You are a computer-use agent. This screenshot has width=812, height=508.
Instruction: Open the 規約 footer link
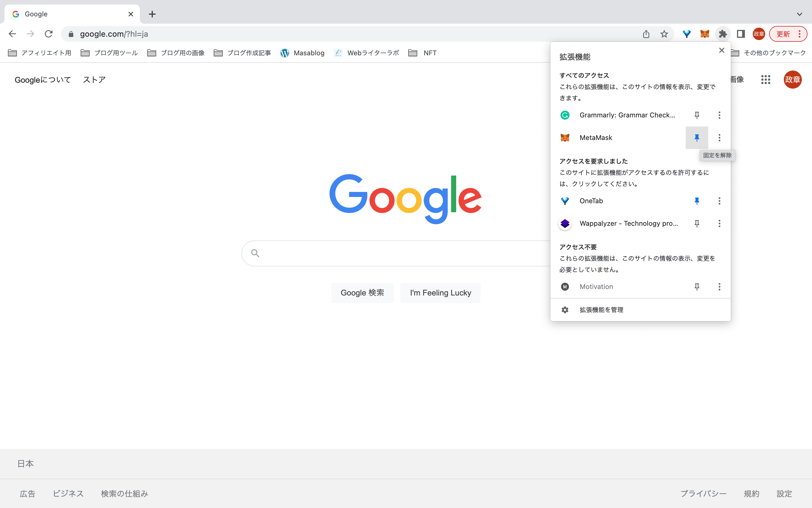[x=752, y=494]
